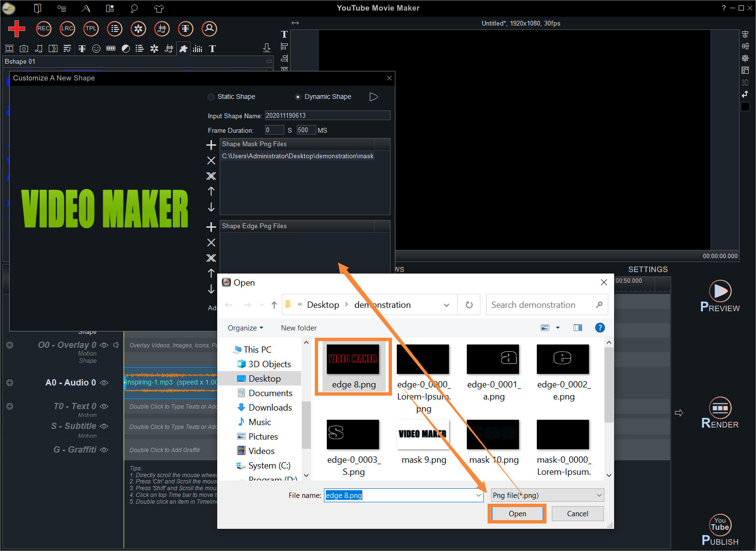
Task: Click the refresh button in Open dialog
Action: click(469, 305)
